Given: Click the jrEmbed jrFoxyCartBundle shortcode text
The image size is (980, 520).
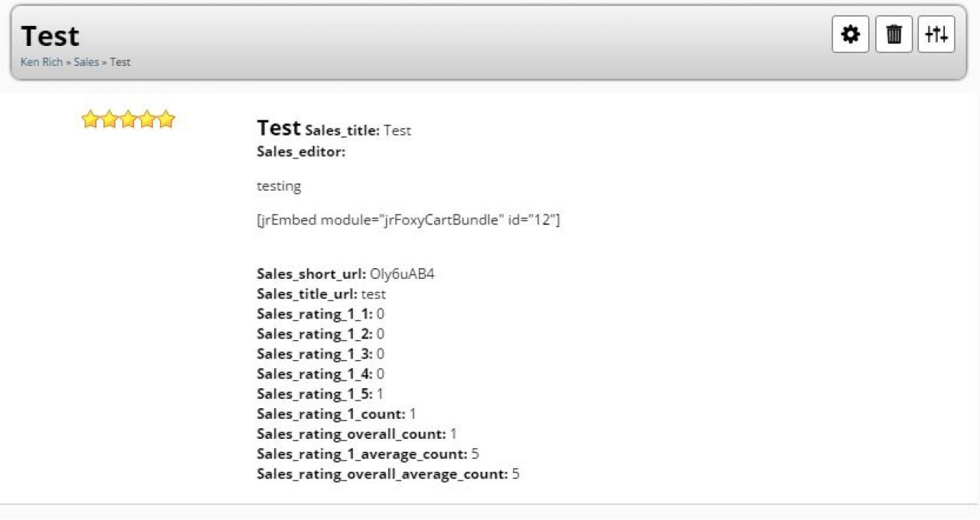Looking at the screenshot, I should tap(408, 221).
